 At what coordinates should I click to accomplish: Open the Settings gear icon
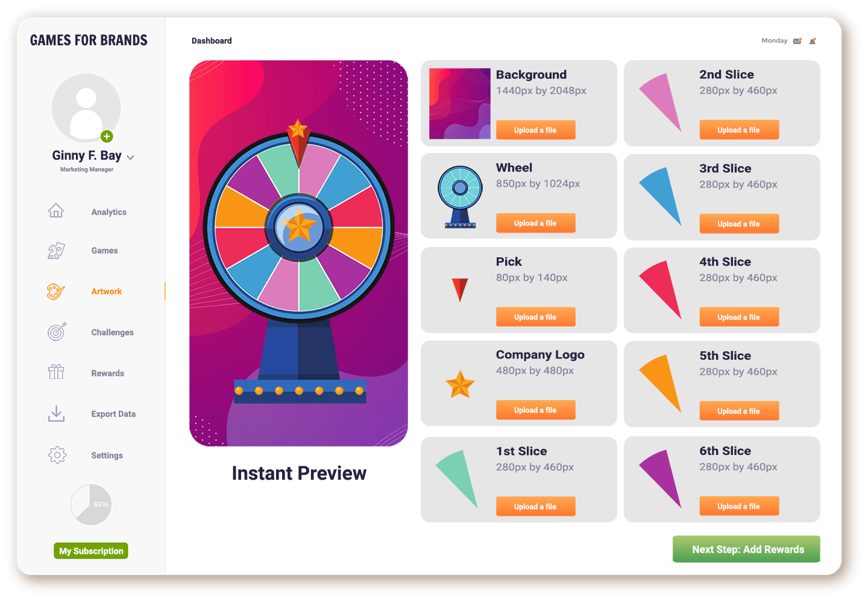57,455
